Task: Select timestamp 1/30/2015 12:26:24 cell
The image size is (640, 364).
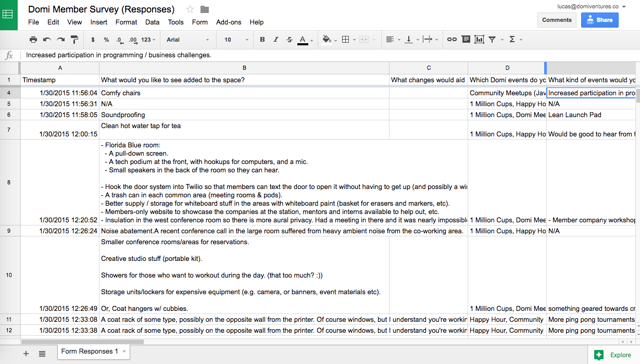Action: [x=59, y=231]
